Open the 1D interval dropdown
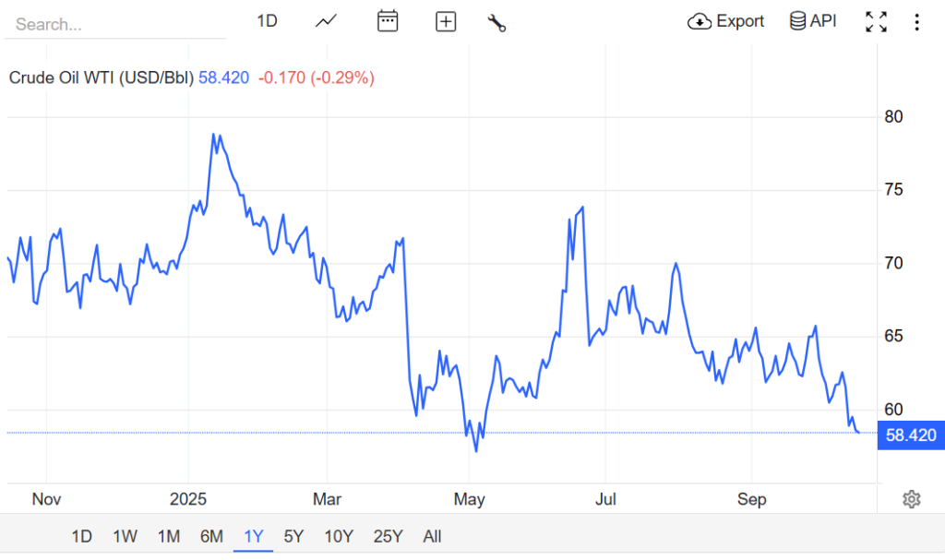The image size is (945, 560). 267,21
